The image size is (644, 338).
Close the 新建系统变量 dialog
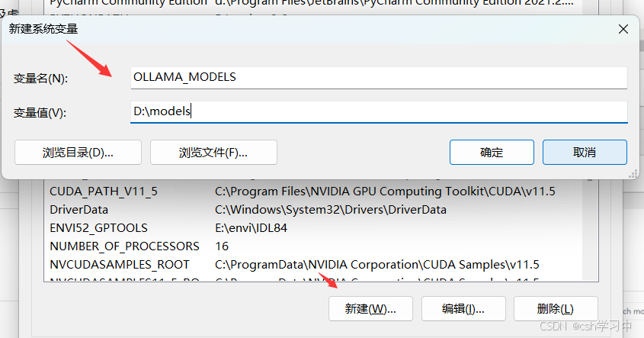[623, 29]
